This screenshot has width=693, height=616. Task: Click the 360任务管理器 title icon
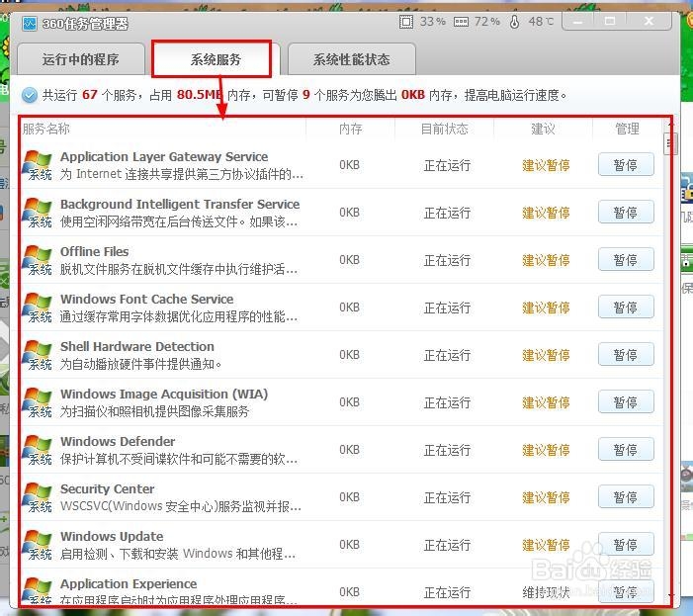[30, 24]
